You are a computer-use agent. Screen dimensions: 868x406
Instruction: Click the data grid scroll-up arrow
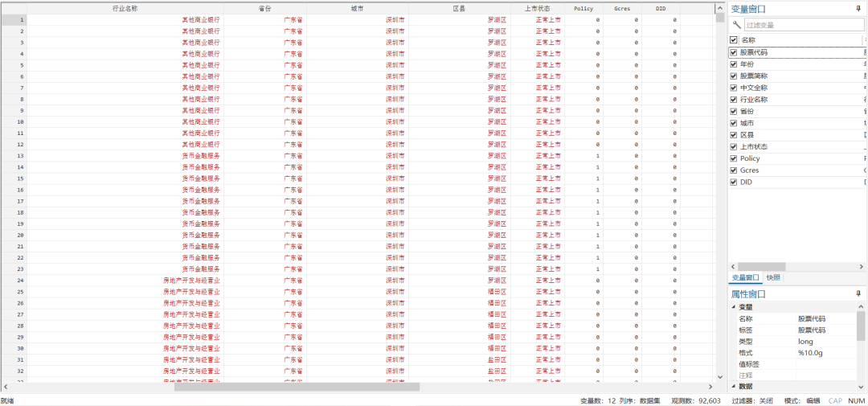pyautogui.click(x=719, y=6)
